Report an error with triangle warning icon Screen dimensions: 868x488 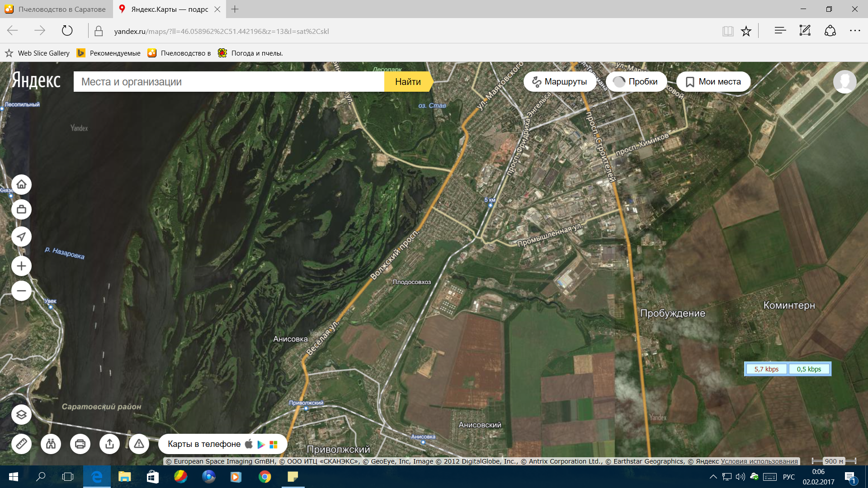pyautogui.click(x=139, y=444)
